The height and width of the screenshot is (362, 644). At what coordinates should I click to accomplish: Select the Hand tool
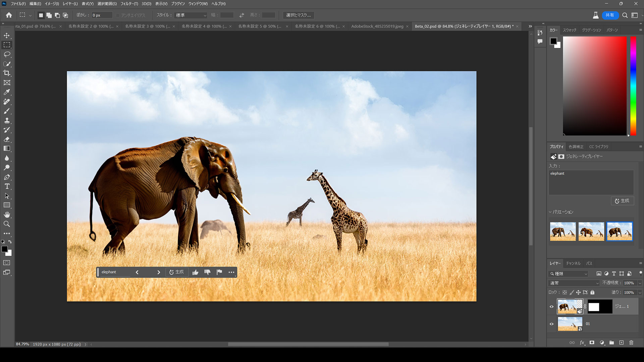click(x=7, y=215)
